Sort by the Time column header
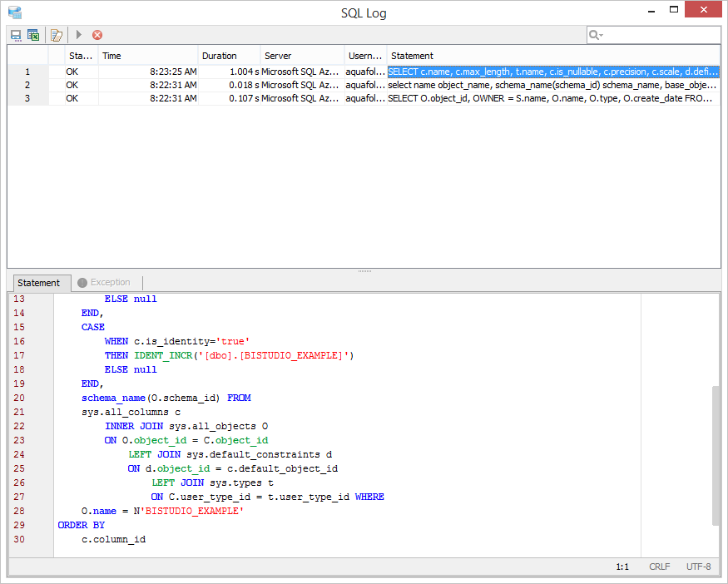Image resolution: width=728 pixels, height=584 pixels. tap(148, 56)
